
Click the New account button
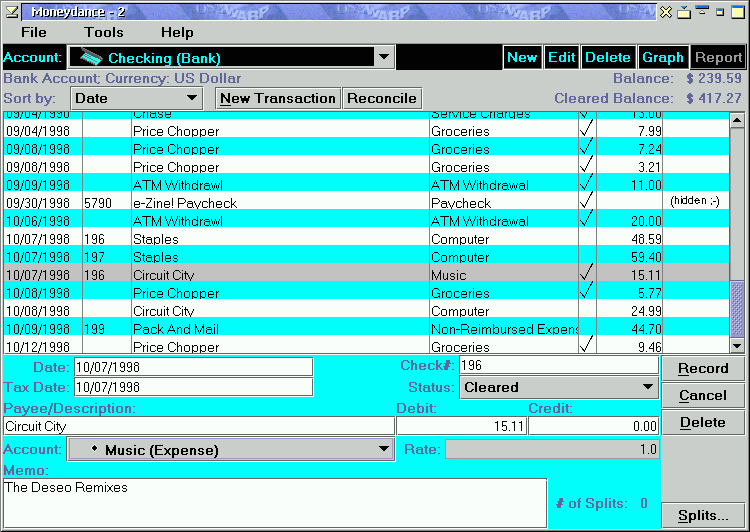[x=522, y=57]
